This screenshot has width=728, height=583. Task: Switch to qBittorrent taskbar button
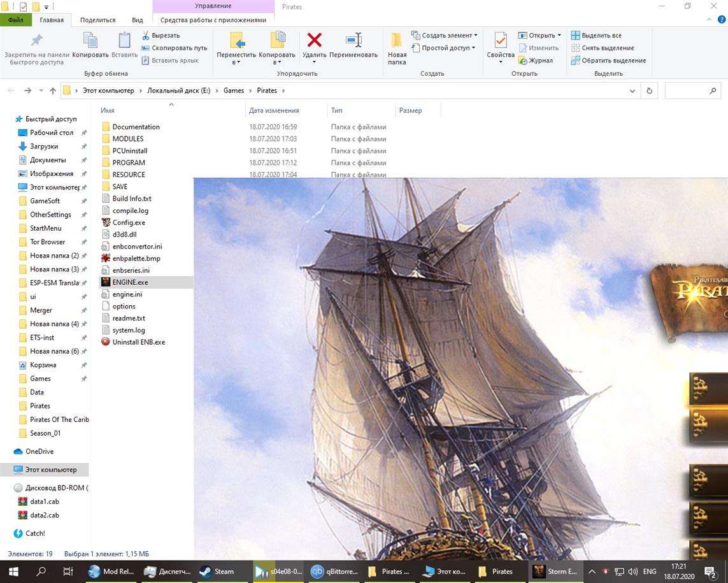pyautogui.click(x=334, y=572)
